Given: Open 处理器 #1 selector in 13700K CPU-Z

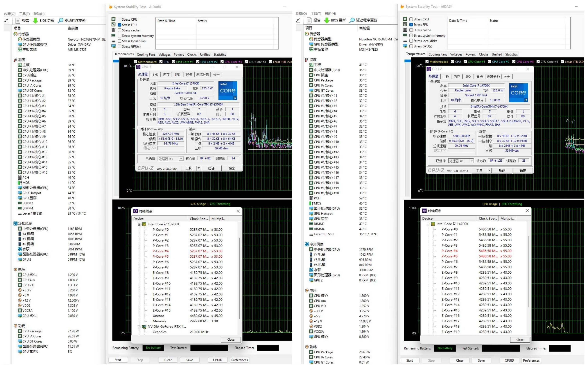Looking at the screenshot, I should [170, 159].
